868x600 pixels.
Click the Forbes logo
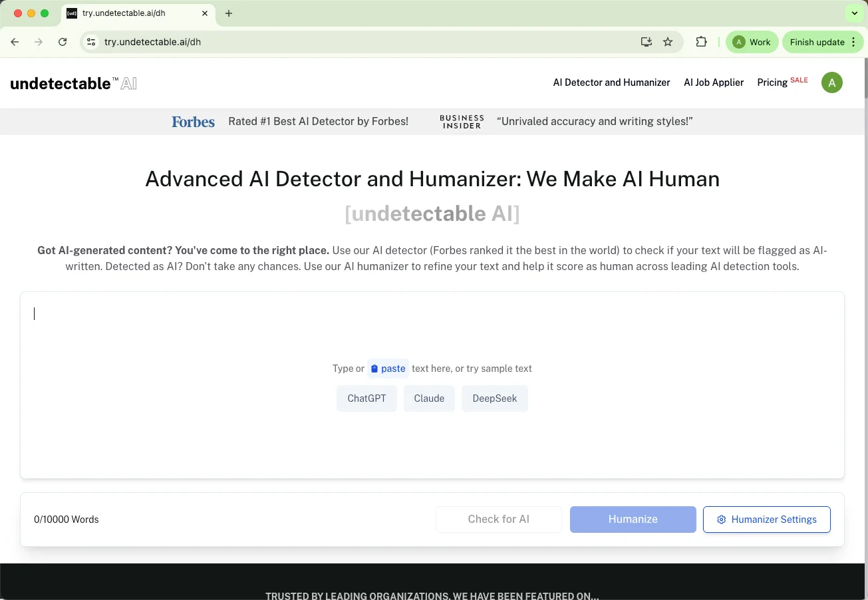coord(193,121)
